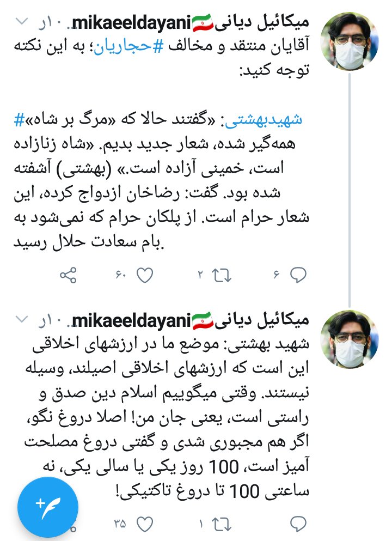Image resolution: width=392 pixels, height=541 pixels.
Task: View the first tweet's ۲ retweets count
Action: (x=200, y=275)
